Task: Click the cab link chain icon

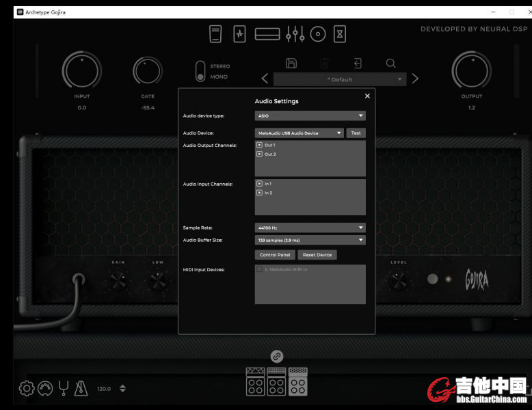Action: pos(276,356)
